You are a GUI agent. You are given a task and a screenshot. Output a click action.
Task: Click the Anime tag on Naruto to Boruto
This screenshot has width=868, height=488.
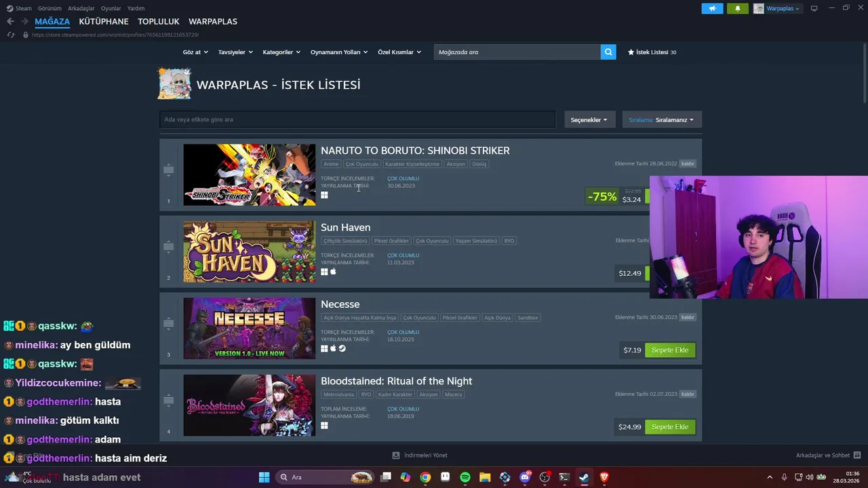pos(331,164)
